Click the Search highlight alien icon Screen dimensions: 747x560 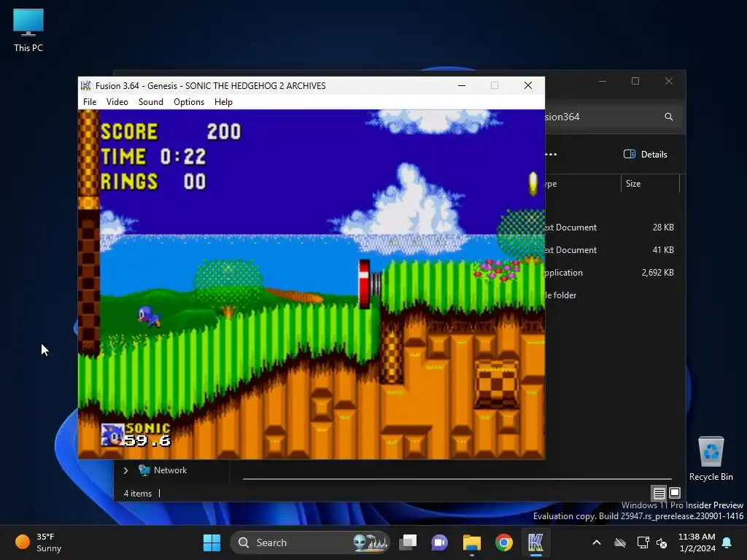click(371, 542)
